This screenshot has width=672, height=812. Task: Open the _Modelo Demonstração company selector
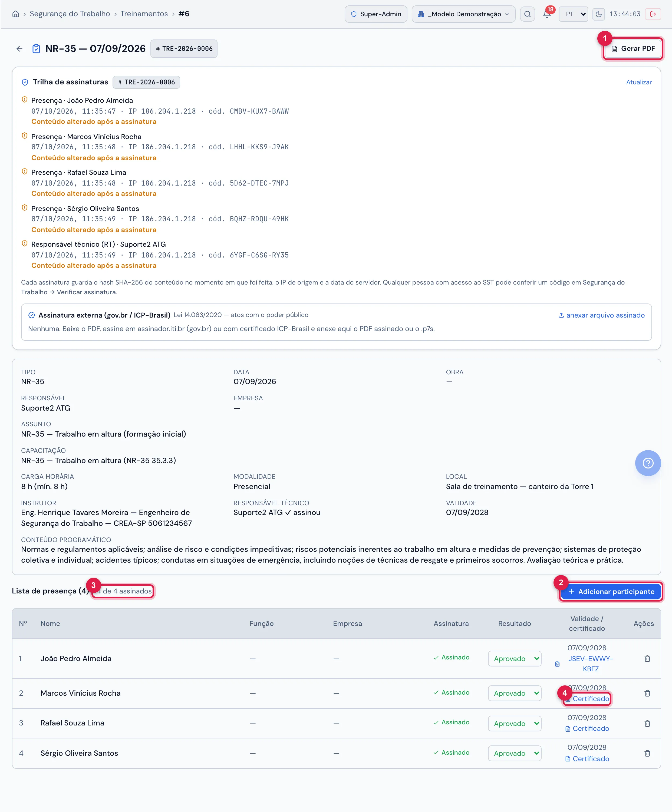pos(463,14)
